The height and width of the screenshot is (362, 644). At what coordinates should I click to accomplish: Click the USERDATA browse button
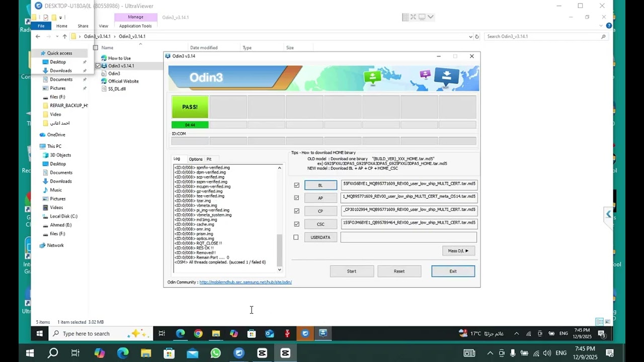coord(320,237)
